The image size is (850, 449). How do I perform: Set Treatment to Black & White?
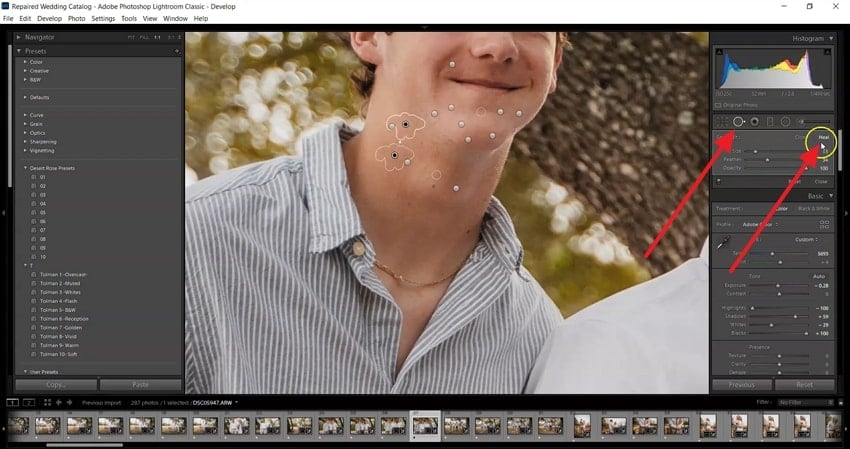pos(814,208)
